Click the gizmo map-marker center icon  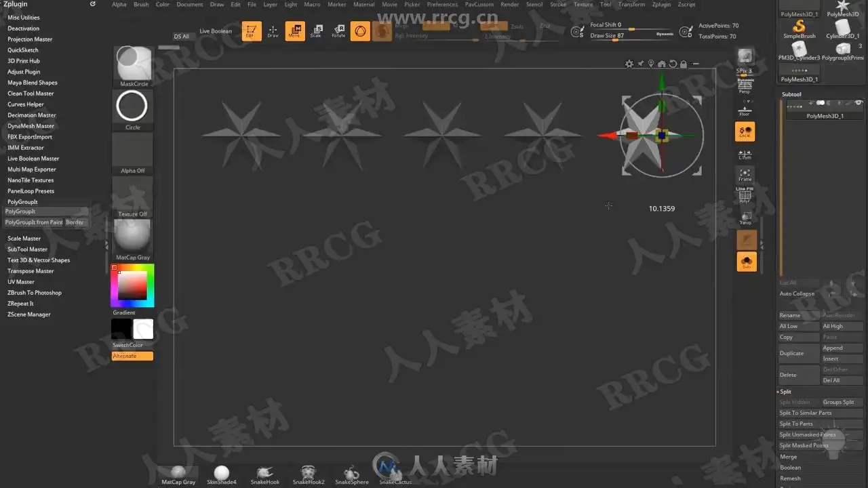651,64
